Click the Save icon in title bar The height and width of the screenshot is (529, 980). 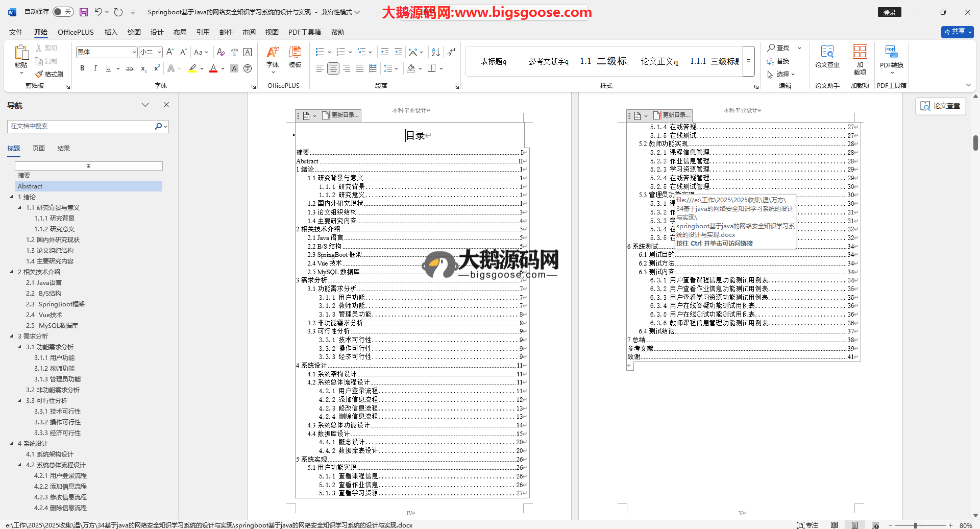(84, 12)
